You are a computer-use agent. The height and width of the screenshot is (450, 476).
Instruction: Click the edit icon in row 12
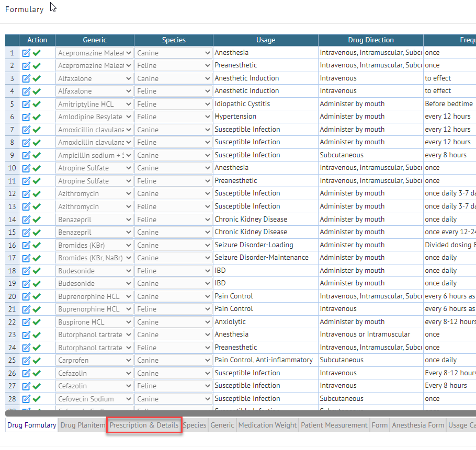pos(26,194)
